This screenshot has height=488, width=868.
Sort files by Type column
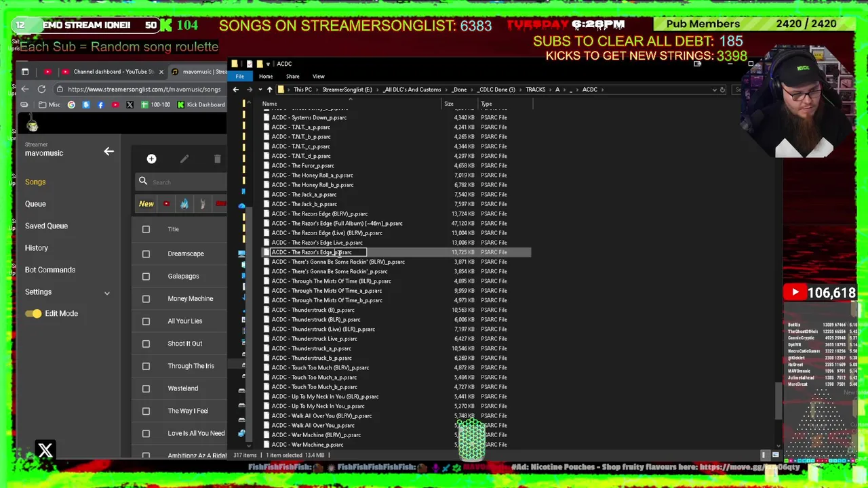[x=506, y=104]
